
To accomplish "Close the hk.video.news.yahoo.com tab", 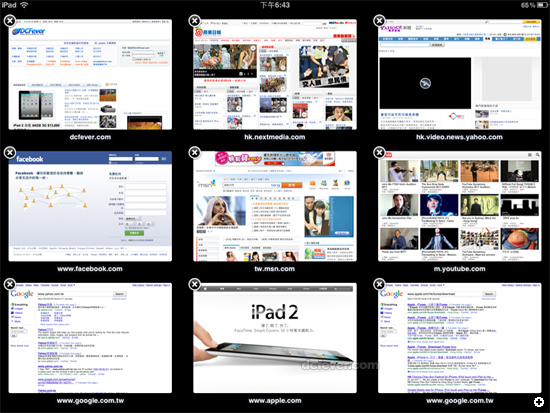I will (x=379, y=21).
